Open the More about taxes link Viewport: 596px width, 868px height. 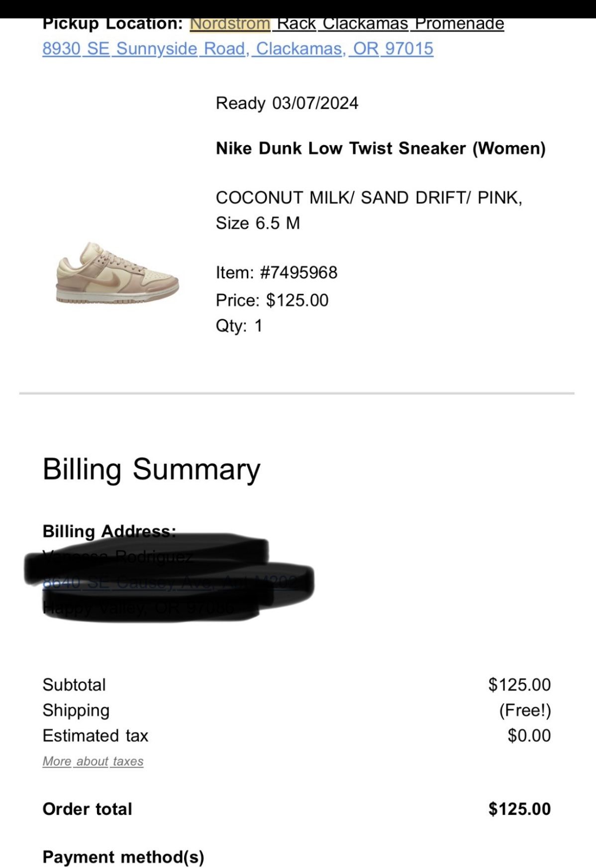point(93,761)
